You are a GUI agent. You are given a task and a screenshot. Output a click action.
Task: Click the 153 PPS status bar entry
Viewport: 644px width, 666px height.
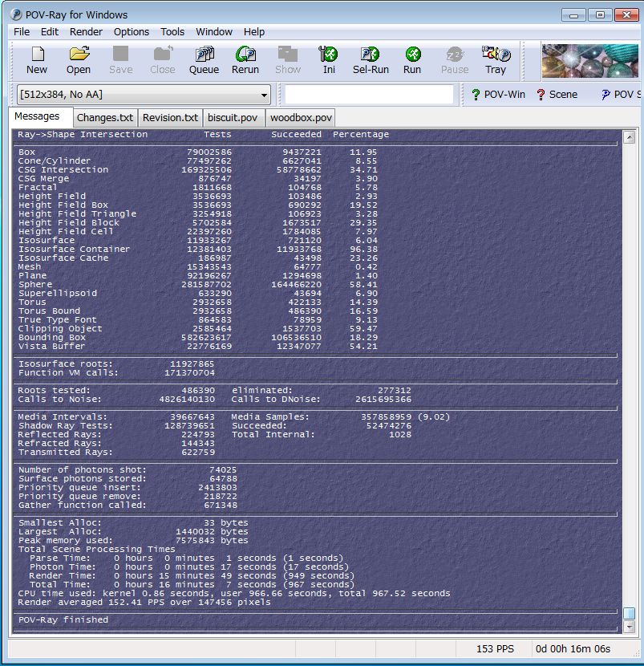pos(495,649)
